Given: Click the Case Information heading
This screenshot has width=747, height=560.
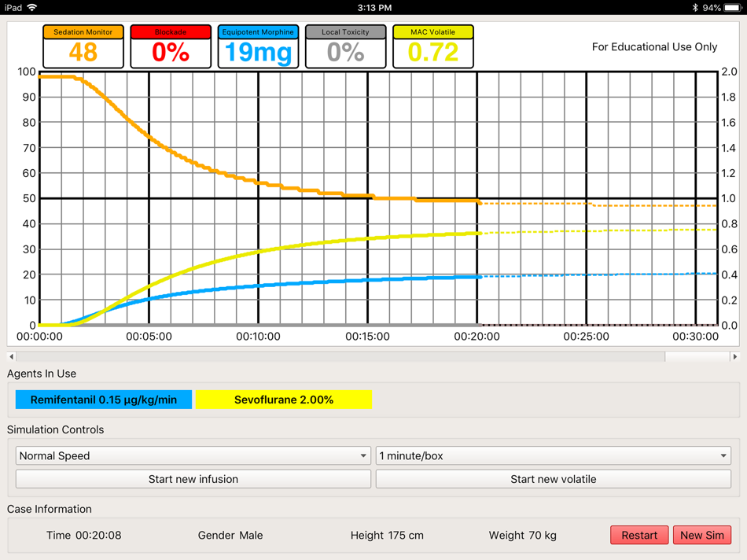Looking at the screenshot, I should (50, 509).
